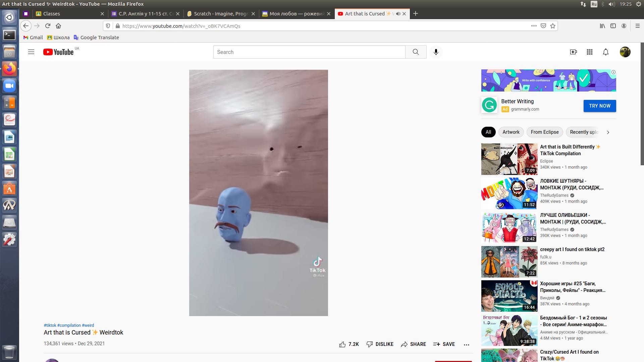Click the TRY NOW ad button
Image resolution: width=644 pixels, height=362 pixels.
click(599, 106)
